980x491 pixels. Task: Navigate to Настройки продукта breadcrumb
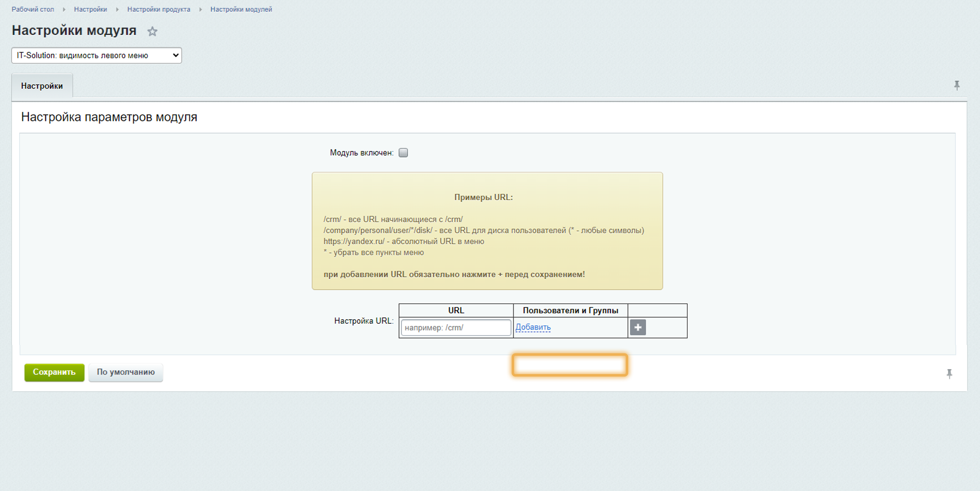[x=159, y=9]
